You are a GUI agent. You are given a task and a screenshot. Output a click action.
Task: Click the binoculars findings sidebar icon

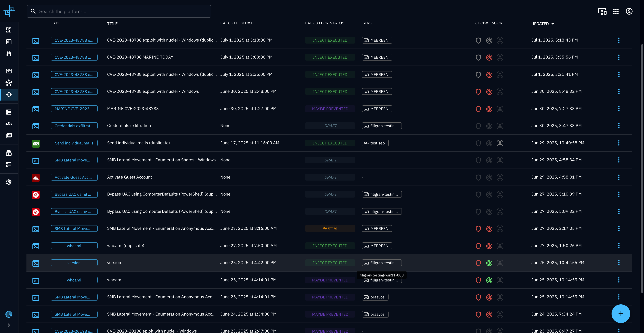[x=9, y=54]
